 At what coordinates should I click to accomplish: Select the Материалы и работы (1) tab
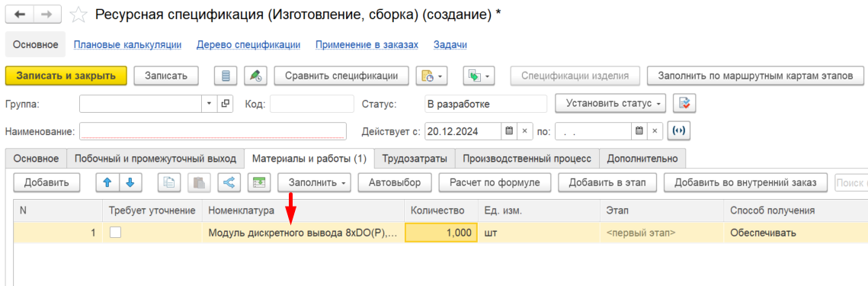[x=309, y=159]
